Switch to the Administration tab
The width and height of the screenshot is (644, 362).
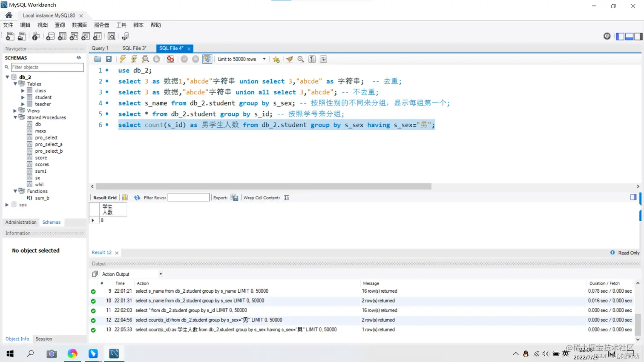point(21,222)
